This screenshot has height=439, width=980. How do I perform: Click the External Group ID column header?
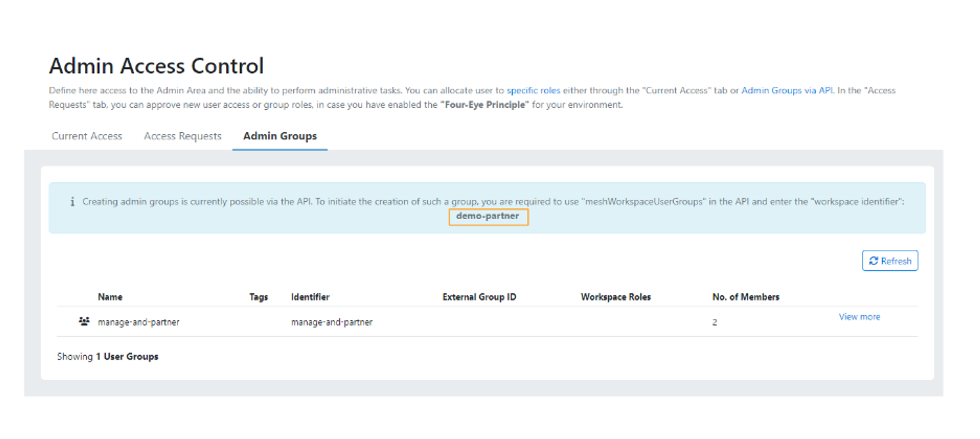coord(479,297)
